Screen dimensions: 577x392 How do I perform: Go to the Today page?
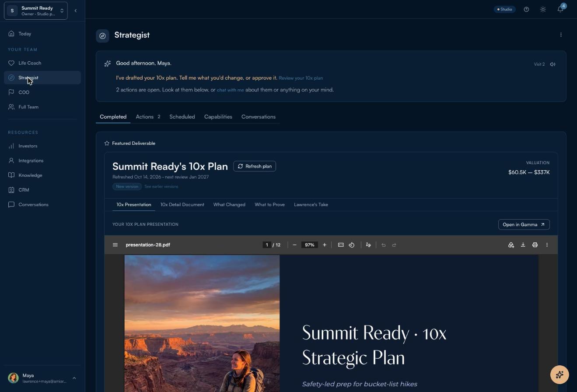point(42,34)
